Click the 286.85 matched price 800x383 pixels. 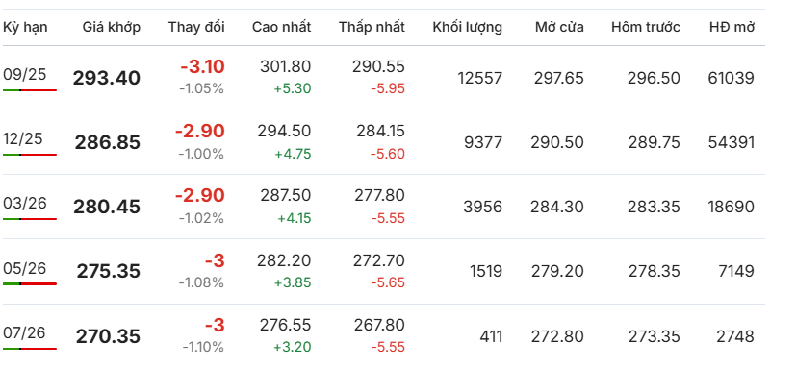(108, 142)
